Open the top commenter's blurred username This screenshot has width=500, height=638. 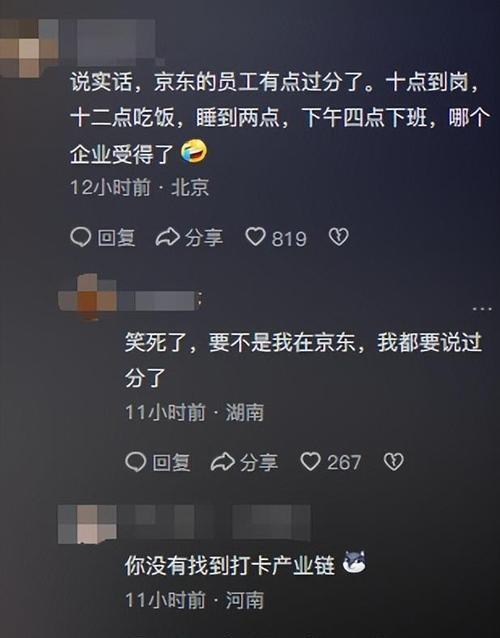tap(117, 42)
